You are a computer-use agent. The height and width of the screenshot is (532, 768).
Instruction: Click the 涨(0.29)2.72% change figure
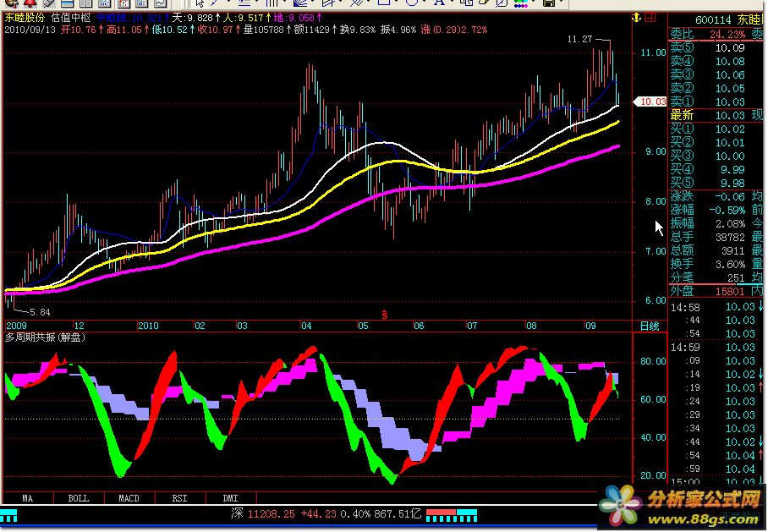tap(454, 30)
